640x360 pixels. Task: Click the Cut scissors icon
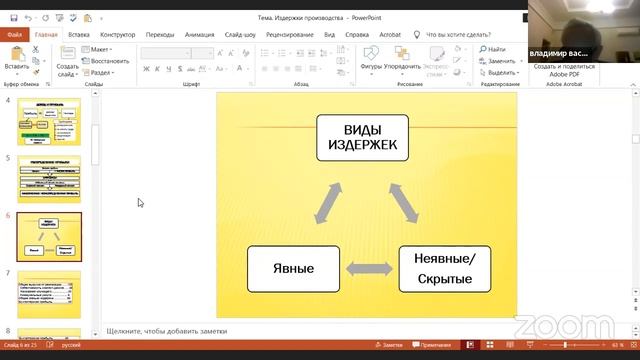36,49
